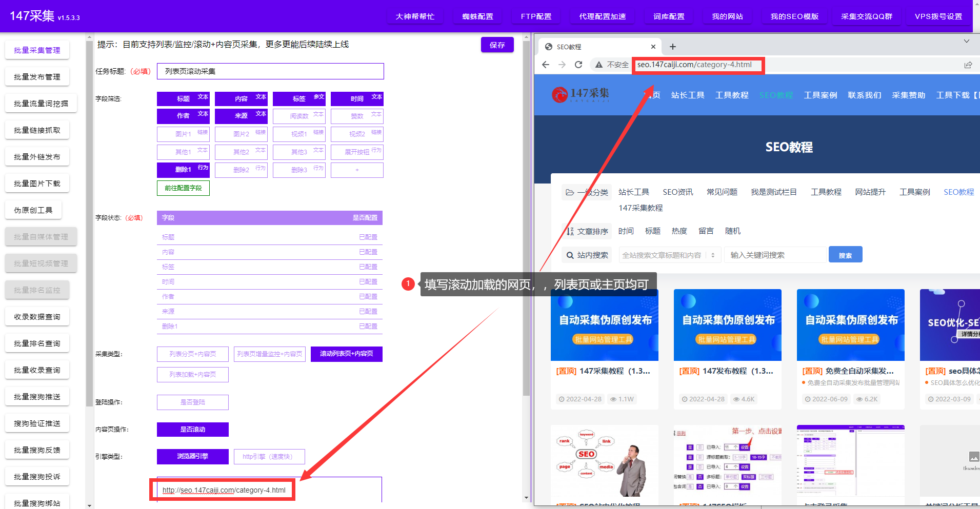Select 列表分页+内容页 collection type

click(192, 354)
